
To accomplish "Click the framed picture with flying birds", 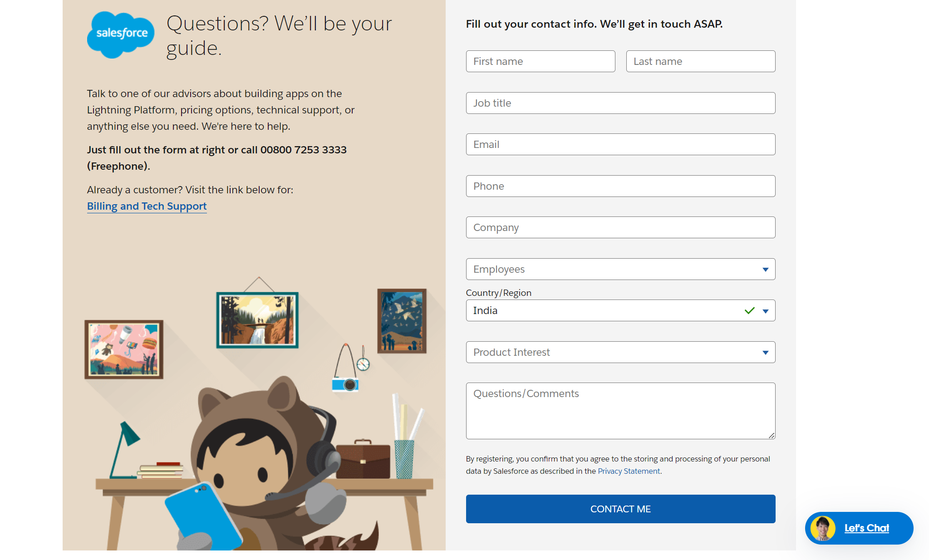I will 402,321.
